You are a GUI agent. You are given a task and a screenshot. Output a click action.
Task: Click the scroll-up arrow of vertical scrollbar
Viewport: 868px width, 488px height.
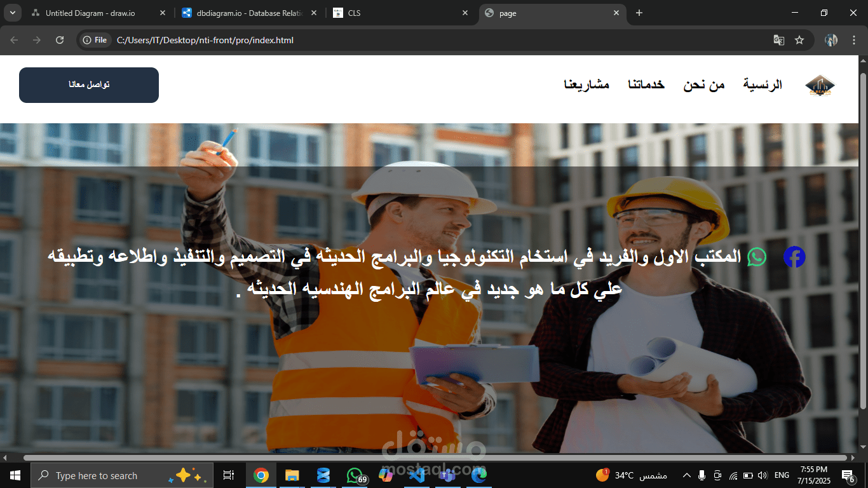click(863, 60)
